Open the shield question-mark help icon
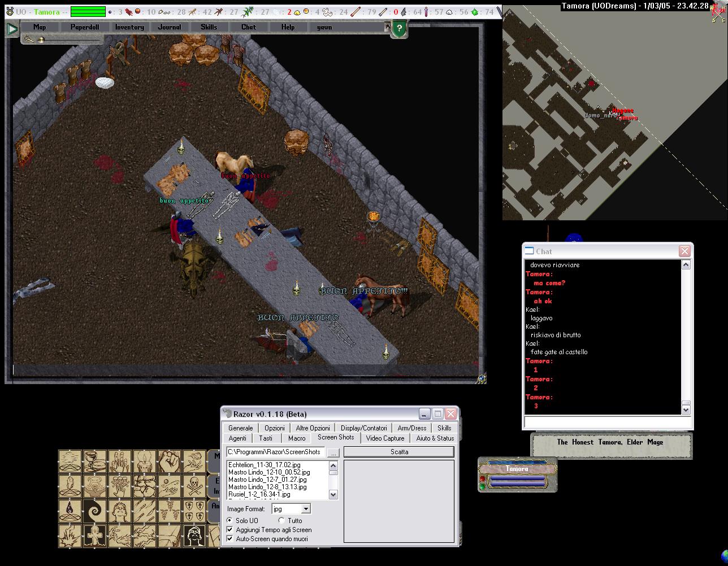The height and width of the screenshot is (566, 728). (x=399, y=29)
